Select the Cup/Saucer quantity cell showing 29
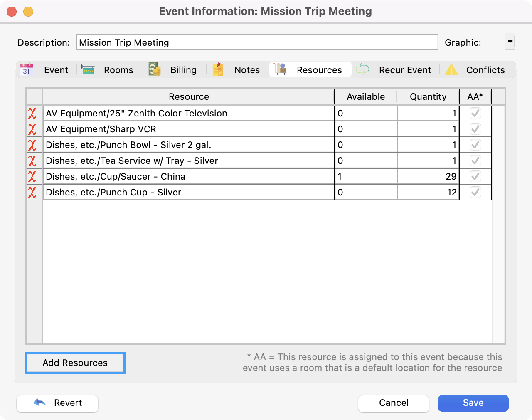532x420 pixels. point(428,177)
